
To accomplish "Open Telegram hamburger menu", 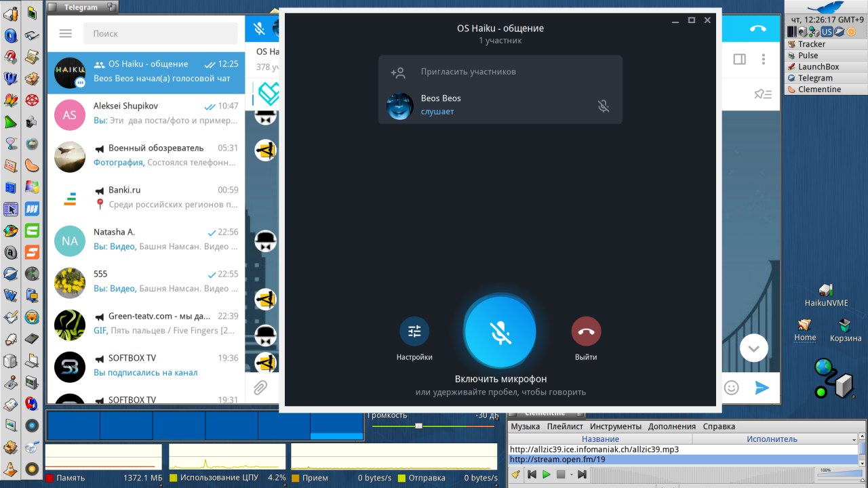I will tap(66, 33).
